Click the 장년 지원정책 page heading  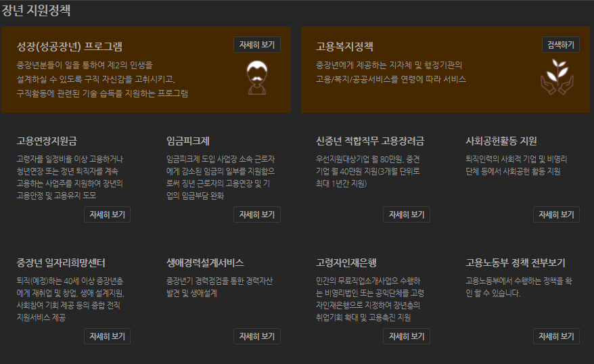[36, 10]
